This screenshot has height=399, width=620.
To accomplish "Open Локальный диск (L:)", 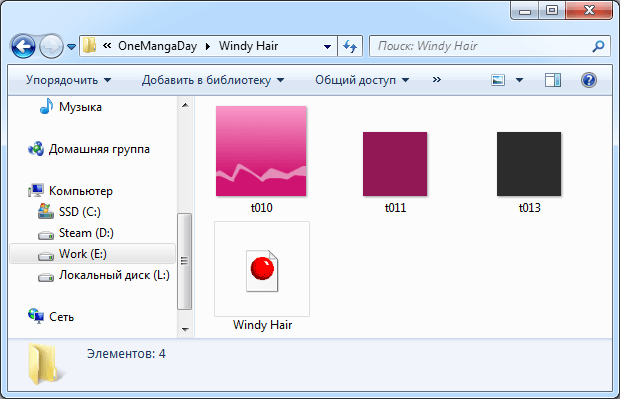I will tap(114, 275).
